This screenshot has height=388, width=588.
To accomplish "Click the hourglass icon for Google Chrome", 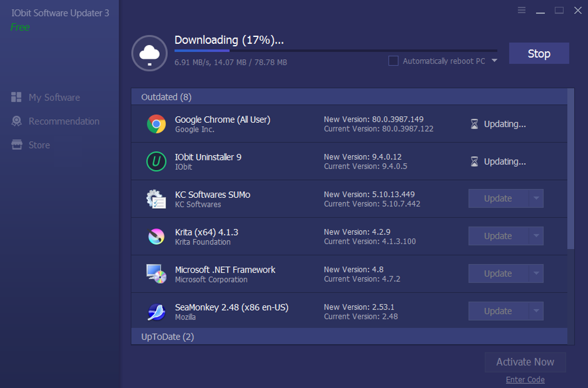I will 474,124.
